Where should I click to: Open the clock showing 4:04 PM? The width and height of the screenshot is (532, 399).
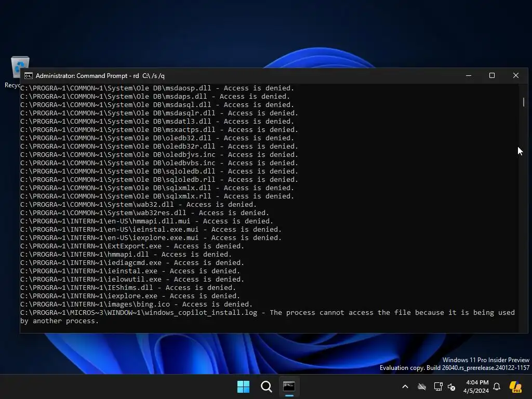click(476, 387)
